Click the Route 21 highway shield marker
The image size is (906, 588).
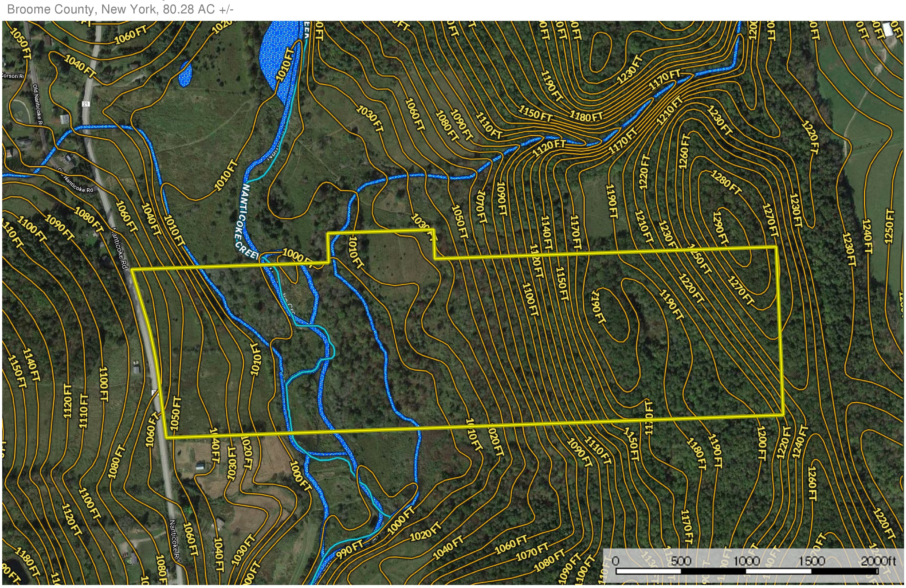click(86, 104)
